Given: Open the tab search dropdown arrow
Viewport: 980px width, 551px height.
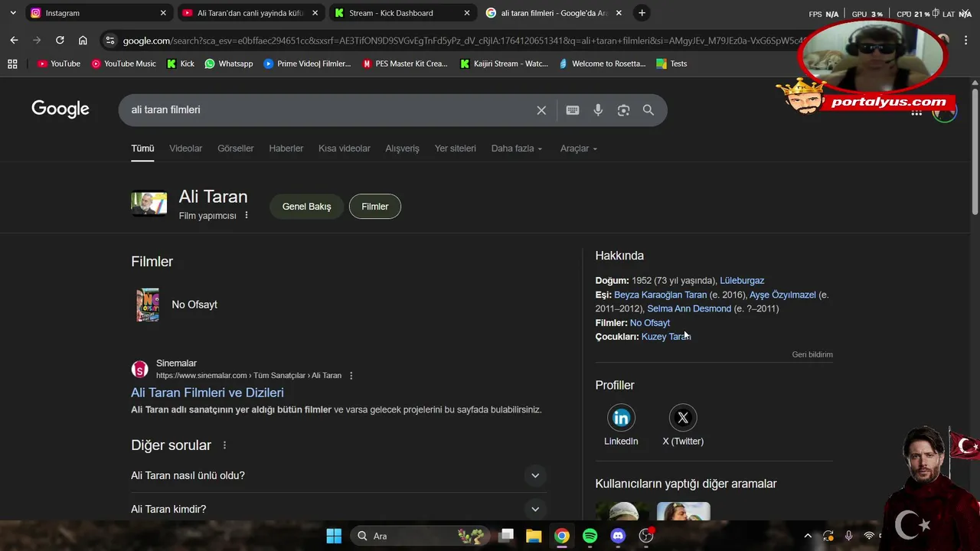Looking at the screenshot, I should pos(12,13).
